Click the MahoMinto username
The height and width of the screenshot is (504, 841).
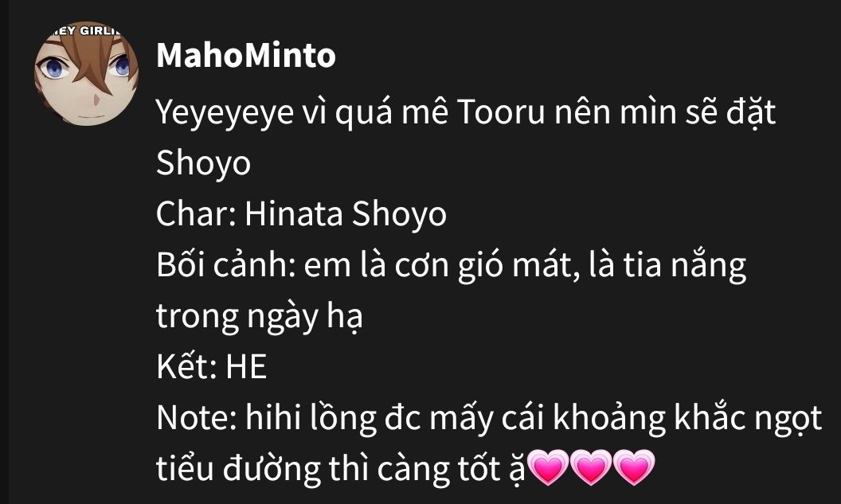tap(246, 55)
